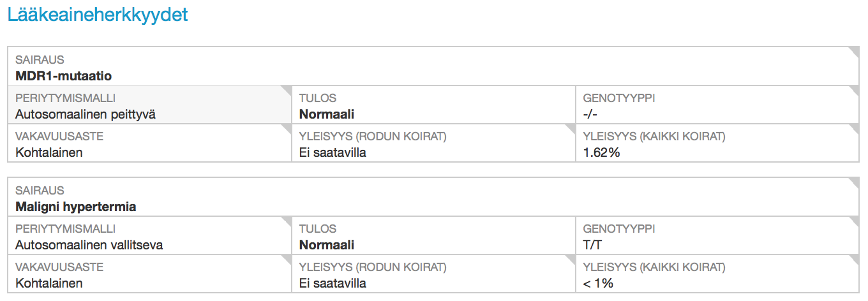Viewport: 868px width, 301px height.
Task: Select the Maligni hypertermia disease name
Action: [x=75, y=207]
